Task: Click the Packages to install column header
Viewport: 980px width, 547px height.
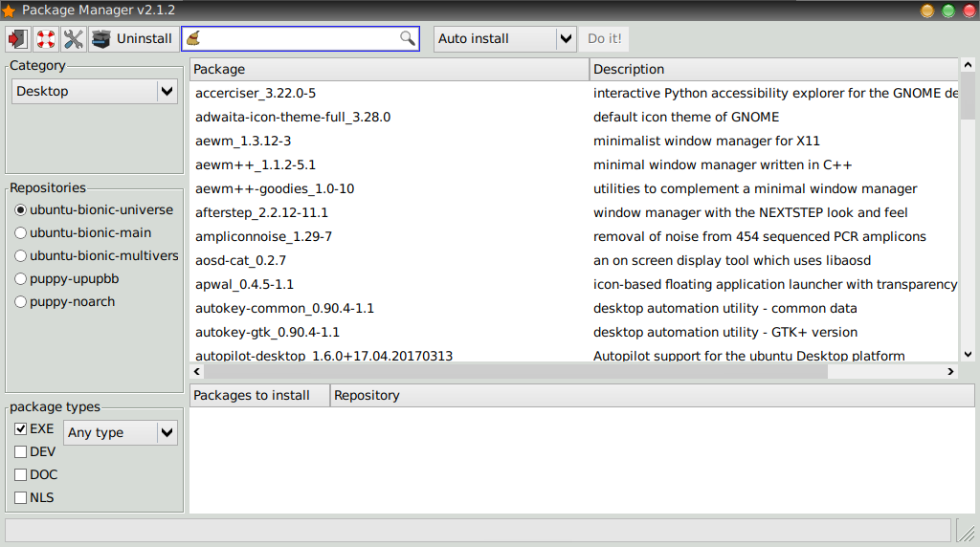Action: 259,395
